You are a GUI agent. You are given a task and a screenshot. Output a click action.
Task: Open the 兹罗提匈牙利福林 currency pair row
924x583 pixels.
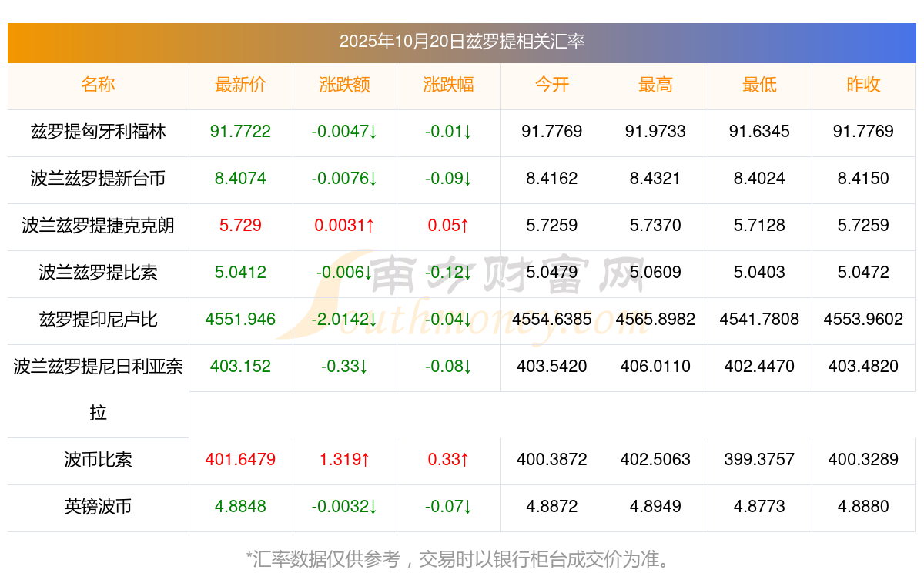point(98,132)
